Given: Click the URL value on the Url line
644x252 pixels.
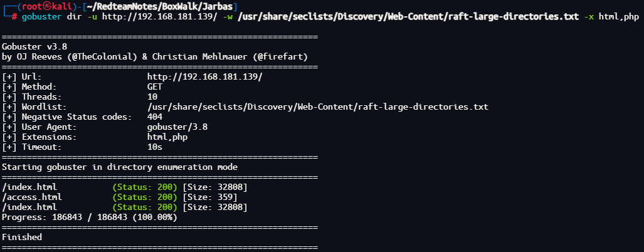Looking at the screenshot, I should (204, 76).
